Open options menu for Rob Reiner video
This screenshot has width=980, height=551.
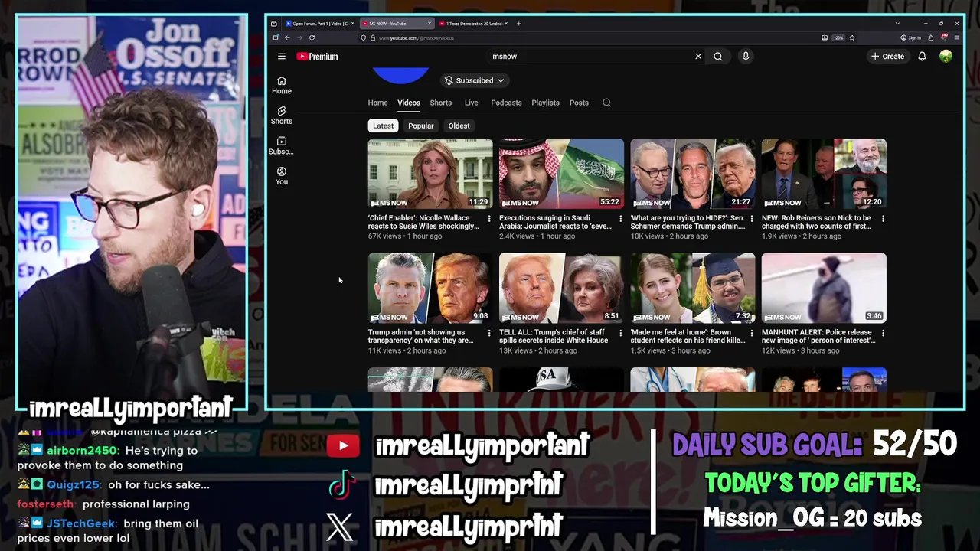(x=883, y=219)
